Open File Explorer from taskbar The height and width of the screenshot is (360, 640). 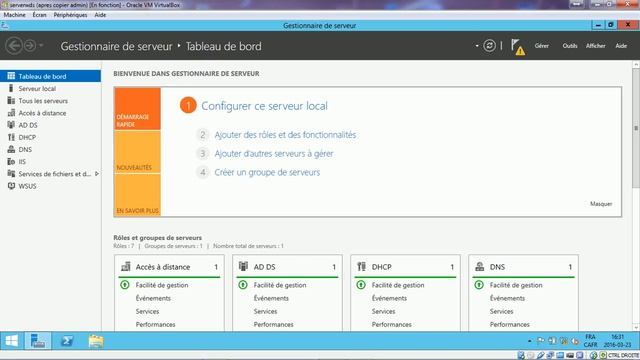[96, 341]
